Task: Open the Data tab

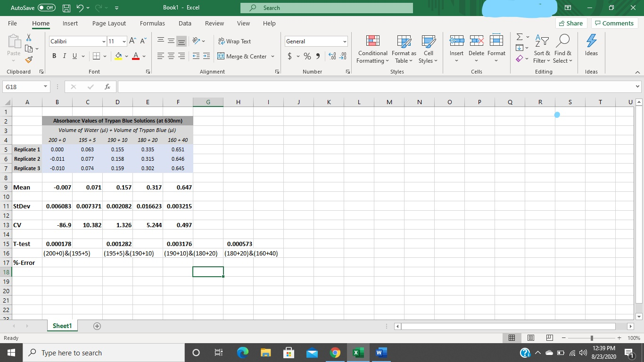Action: point(185,23)
